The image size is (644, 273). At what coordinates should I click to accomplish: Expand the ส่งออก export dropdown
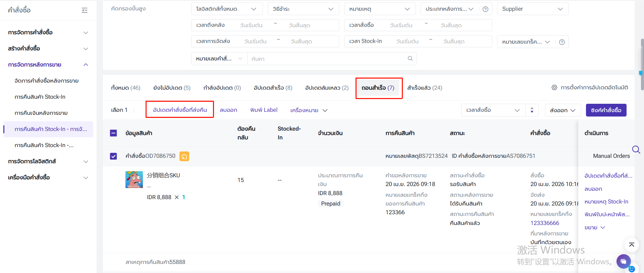[x=562, y=110]
